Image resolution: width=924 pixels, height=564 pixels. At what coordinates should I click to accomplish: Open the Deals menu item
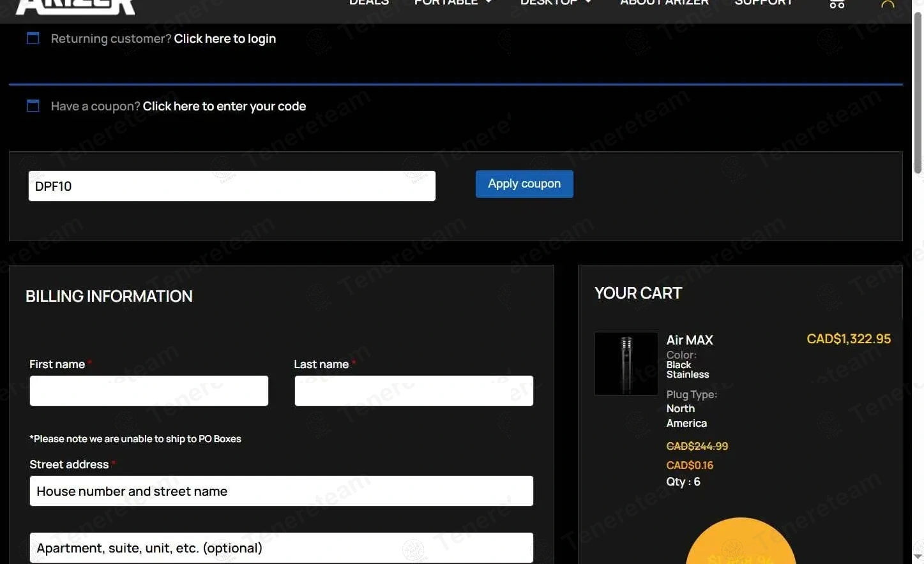coord(369,3)
